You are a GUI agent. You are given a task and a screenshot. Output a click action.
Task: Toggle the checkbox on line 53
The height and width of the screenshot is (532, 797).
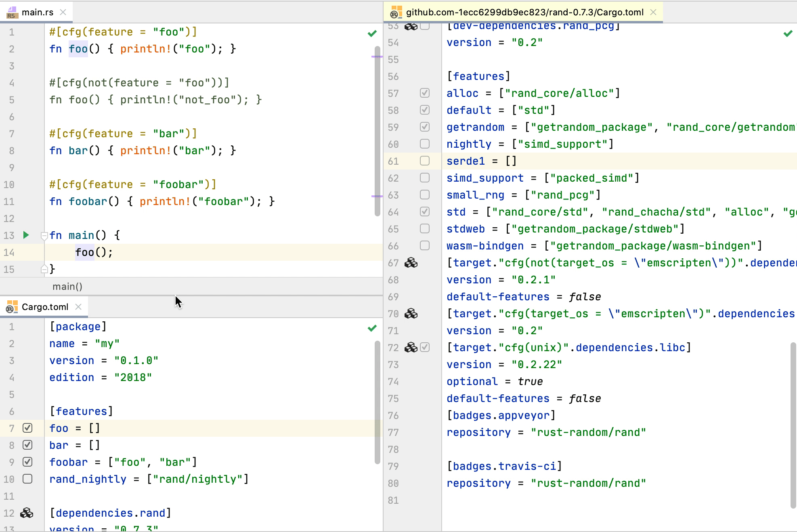(x=425, y=26)
